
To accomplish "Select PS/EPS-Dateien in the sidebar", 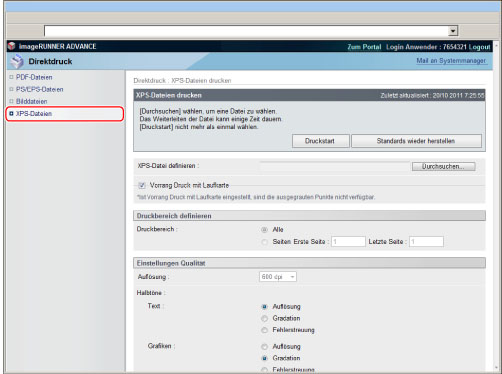I will [x=39, y=89].
